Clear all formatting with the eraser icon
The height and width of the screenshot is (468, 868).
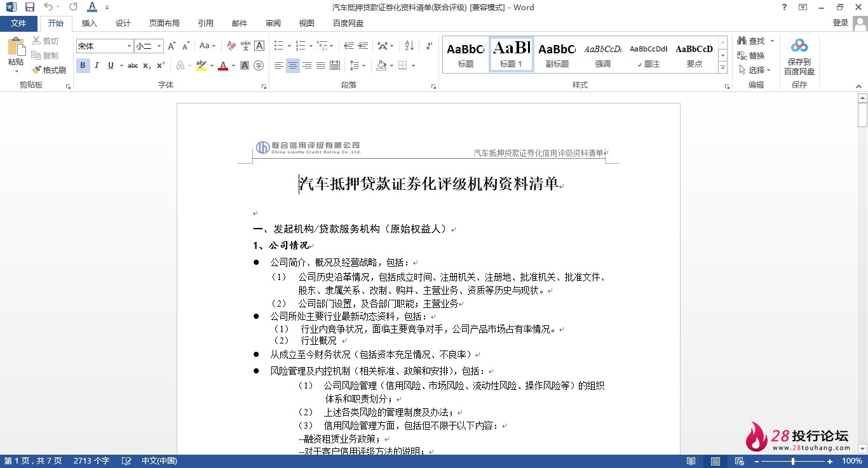pos(231,46)
